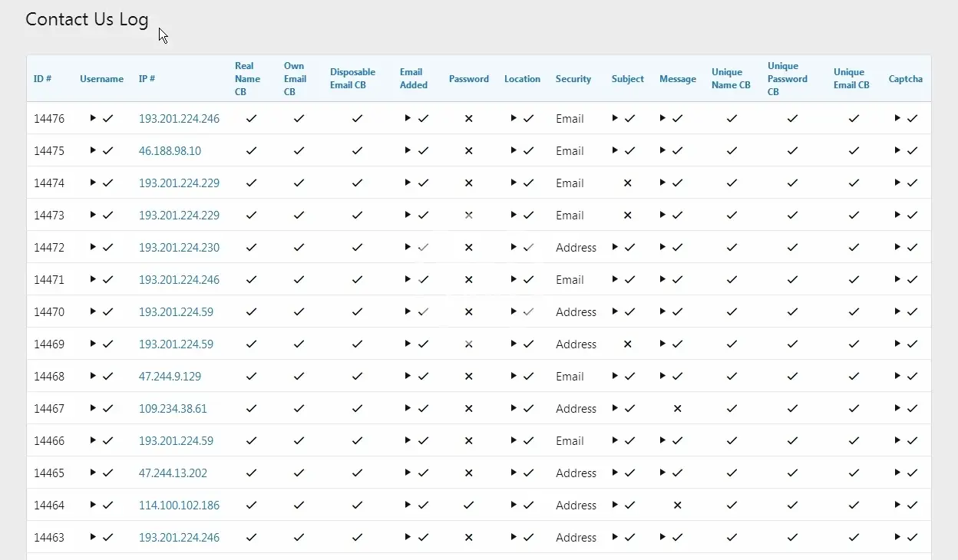Expand Subject details arrow in row 14472
This screenshot has height=560, width=958.
(x=615, y=247)
